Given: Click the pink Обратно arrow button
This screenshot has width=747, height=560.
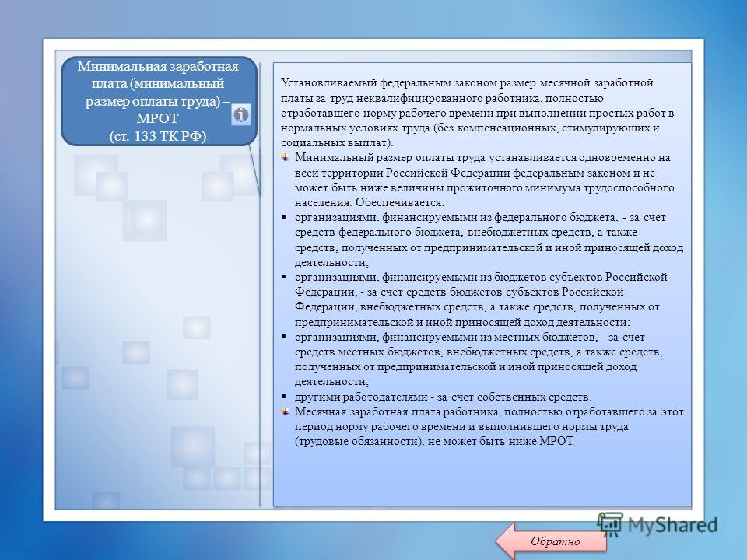Looking at the screenshot, I should click(551, 541).
